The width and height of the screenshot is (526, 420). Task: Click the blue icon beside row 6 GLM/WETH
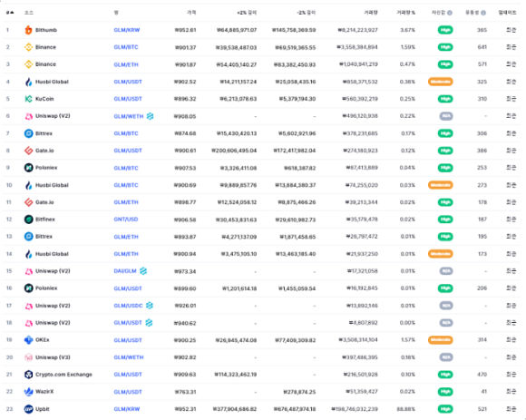(150, 116)
